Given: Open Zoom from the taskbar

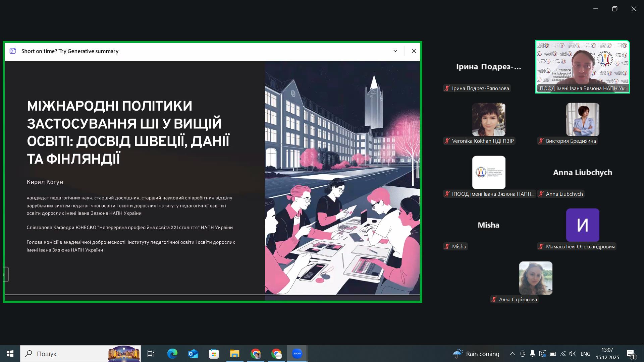Looking at the screenshot, I should coord(297,354).
